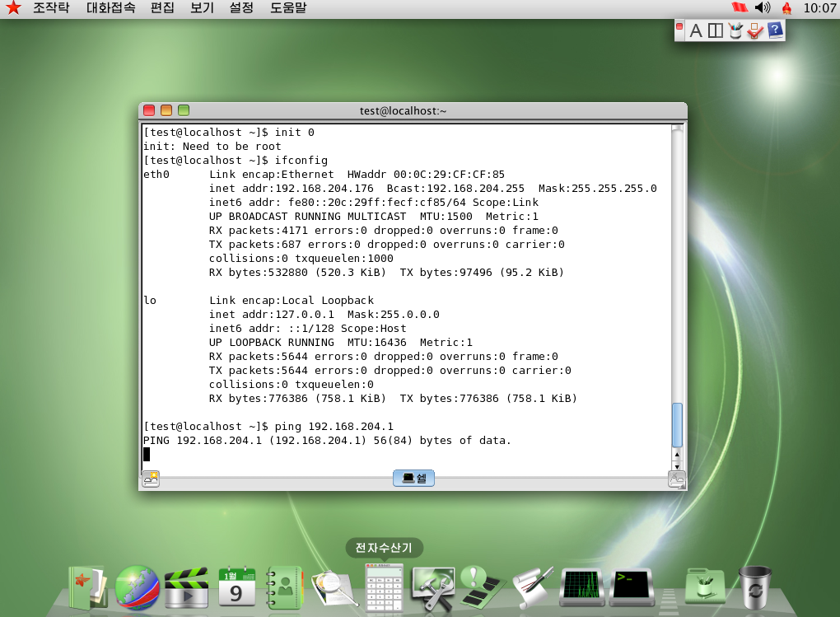Open the address book dock icon
Image resolution: width=840 pixels, height=617 pixels.
[284, 587]
